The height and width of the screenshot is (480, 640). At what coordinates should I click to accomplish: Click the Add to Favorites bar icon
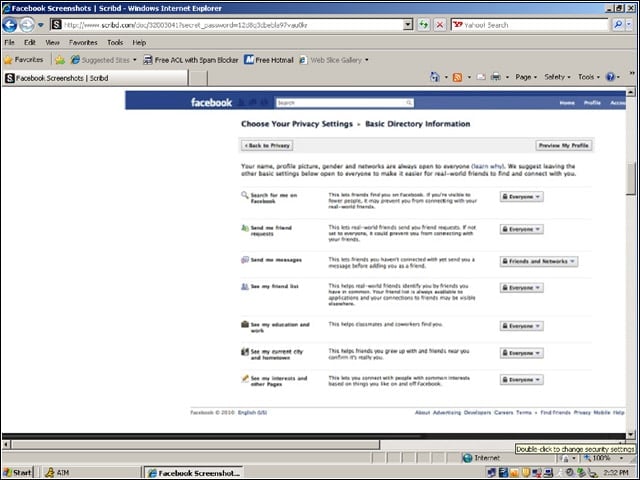60,60
